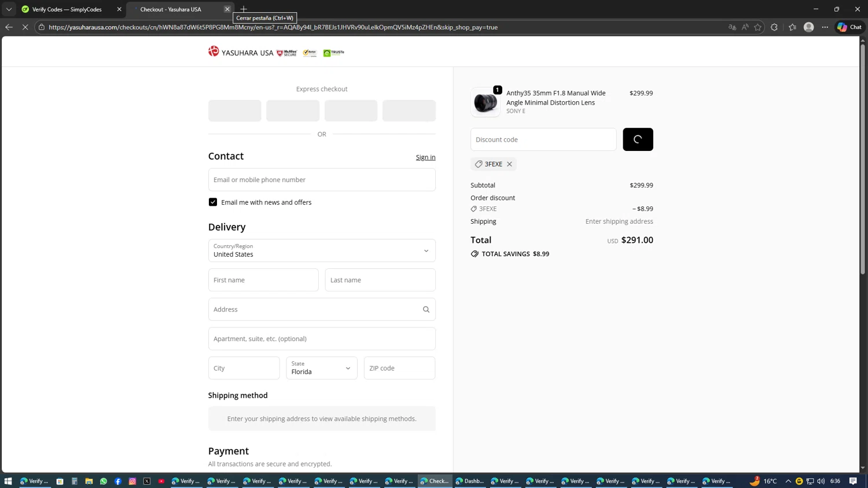Image resolution: width=868 pixels, height=488 pixels.
Task: Click the Sign in link
Action: pyautogui.click(x=425, y=157)
